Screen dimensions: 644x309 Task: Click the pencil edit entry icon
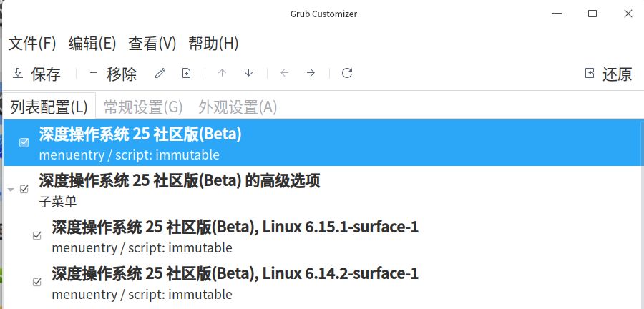(160, 74)
